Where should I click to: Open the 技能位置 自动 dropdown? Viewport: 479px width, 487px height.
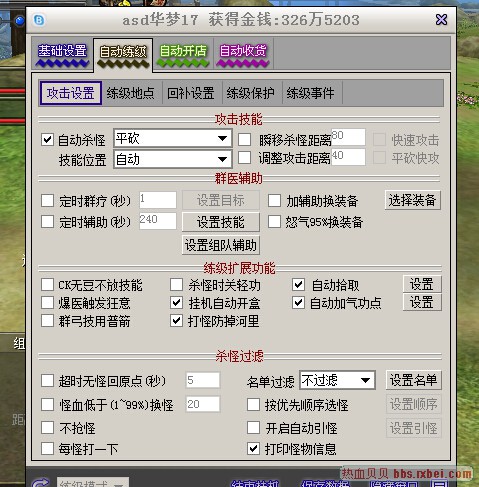(x=173, y=159)
